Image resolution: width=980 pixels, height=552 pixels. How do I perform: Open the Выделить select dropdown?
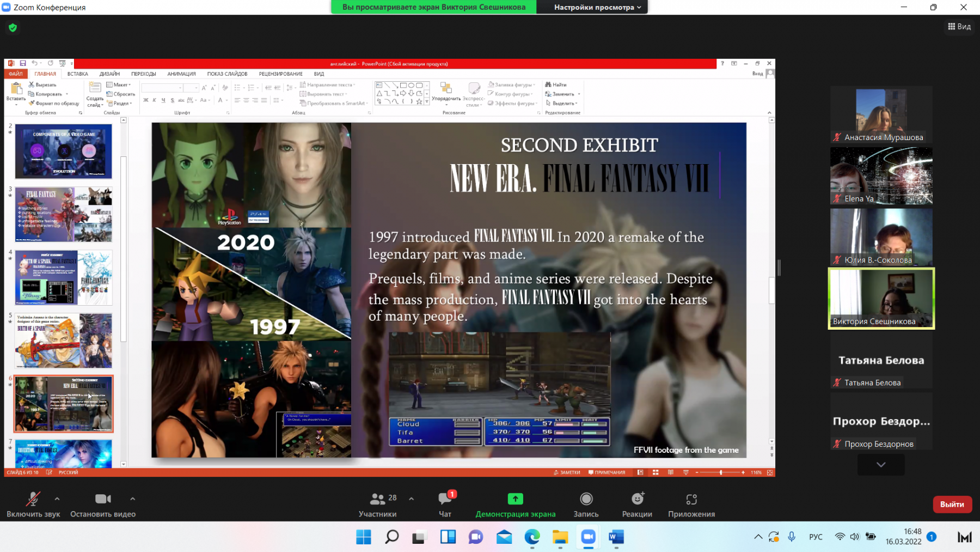pos(561,103)
